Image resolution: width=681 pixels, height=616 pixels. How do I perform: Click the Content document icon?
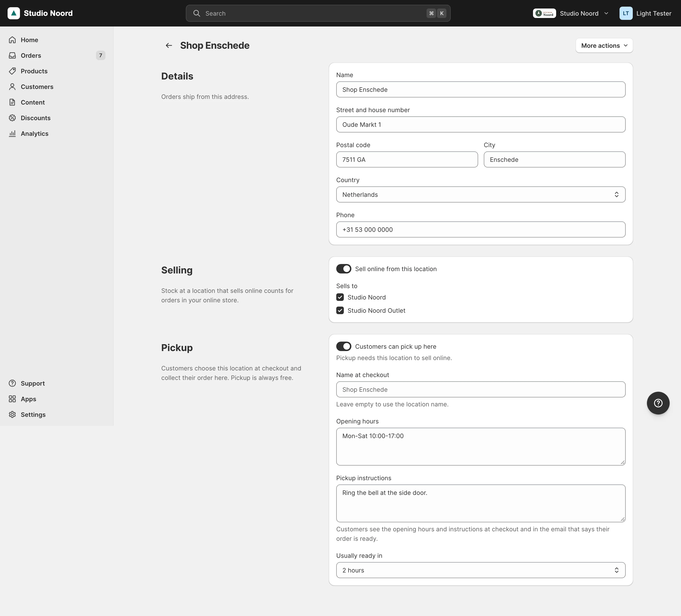pyautogui.click(x=13, y=102)
